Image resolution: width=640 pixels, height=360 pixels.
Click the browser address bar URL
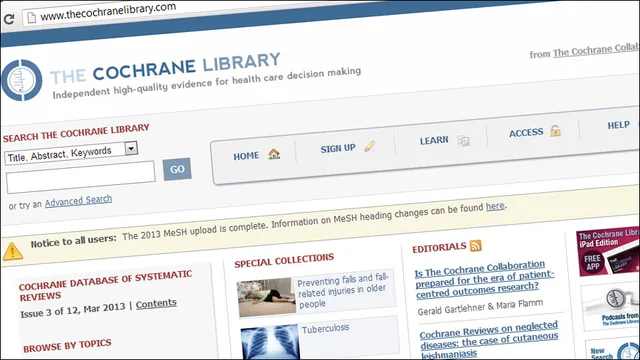[108, 12]
